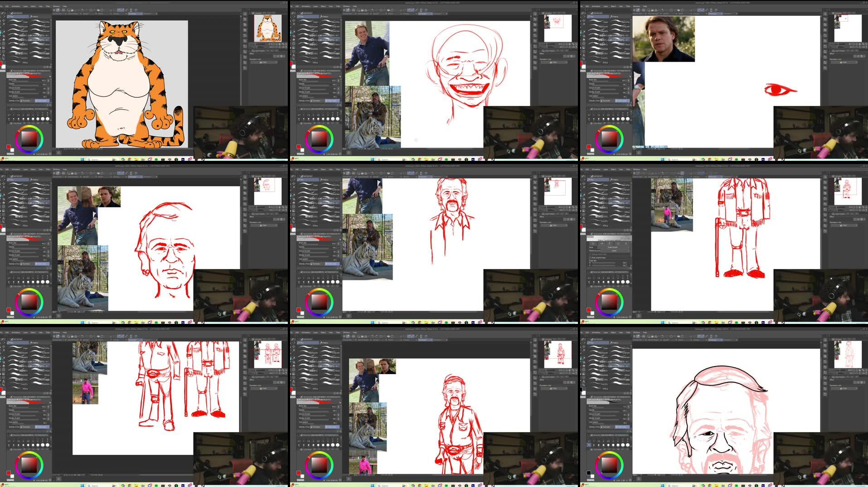Viewport: 868px width, 487px height.
Task: Adjust the Brush Size slider in the laughing face window
Action: (x=316, y=81)
